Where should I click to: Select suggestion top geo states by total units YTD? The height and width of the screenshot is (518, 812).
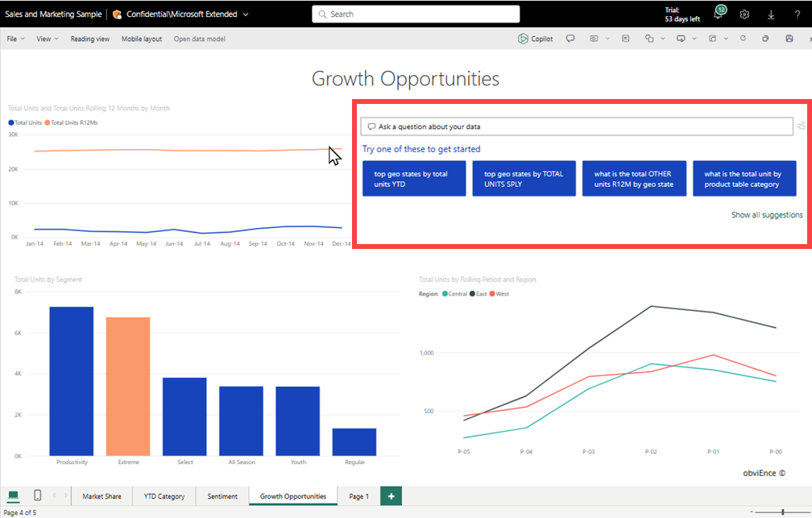coord(413,178)
